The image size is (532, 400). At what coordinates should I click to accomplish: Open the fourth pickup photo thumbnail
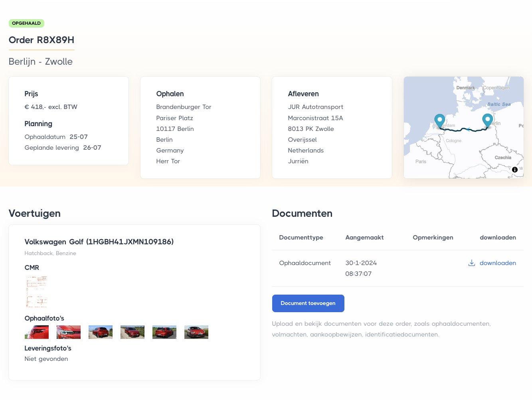pos(133,332)
